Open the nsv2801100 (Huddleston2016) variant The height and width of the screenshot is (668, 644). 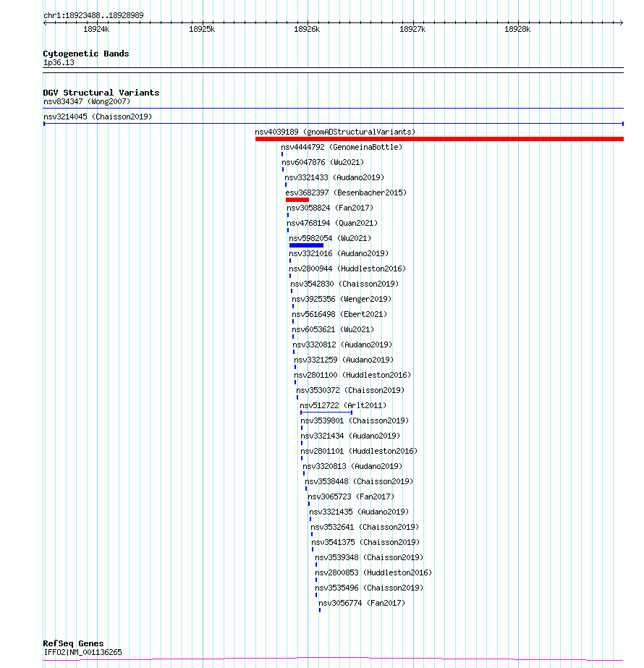pyautogui.click(x=352, y=375)
